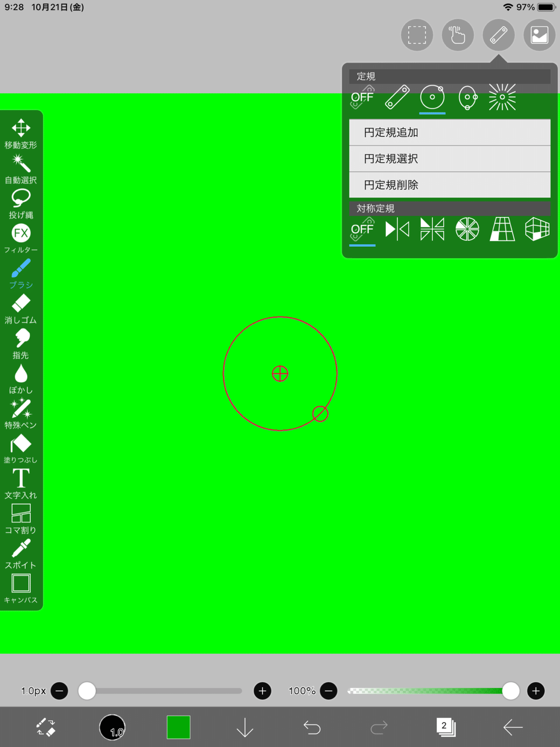The height and width of the screenshot is (747, 560).
Task: Open the layers panel showing 2
Action: (x=446, y=727)
